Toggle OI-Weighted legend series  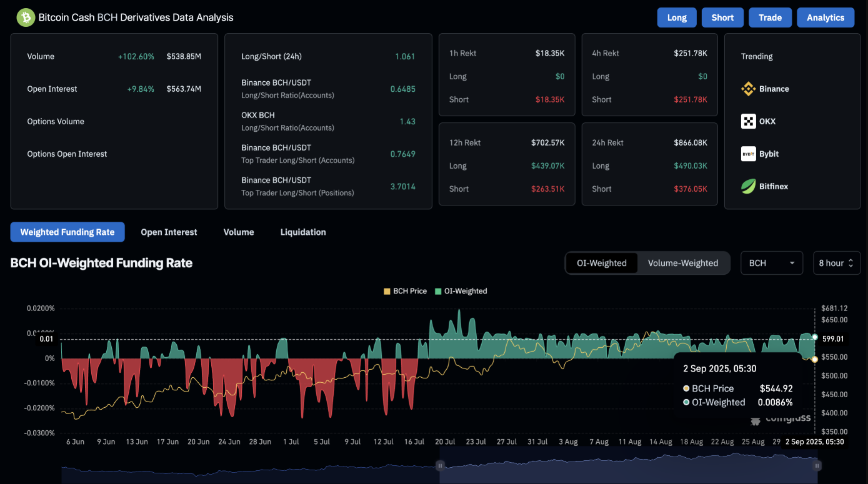pos(461,291)
